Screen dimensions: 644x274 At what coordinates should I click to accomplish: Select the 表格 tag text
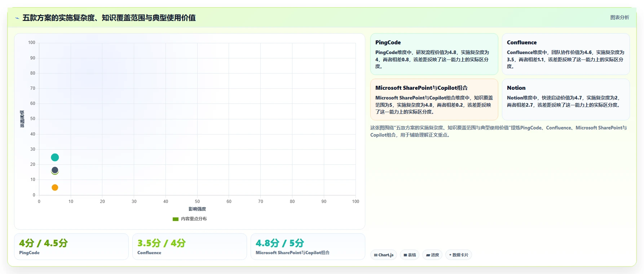[x=412, y=255]
